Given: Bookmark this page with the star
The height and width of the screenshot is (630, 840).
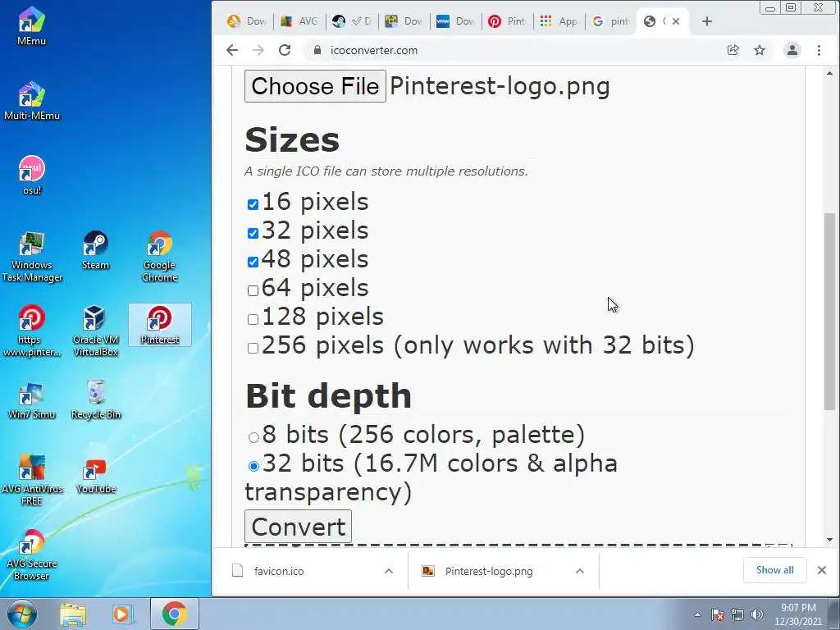Looking at the screenshot, I should coord(760,50).
